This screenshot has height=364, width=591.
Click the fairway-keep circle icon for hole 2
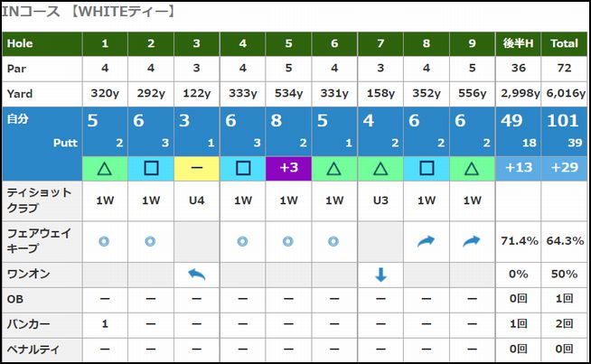pyautogui.click(x=150, y=241)
